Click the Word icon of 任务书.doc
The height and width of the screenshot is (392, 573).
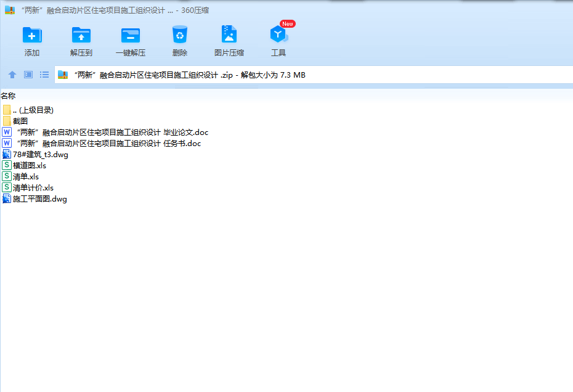tap(7, 143)
